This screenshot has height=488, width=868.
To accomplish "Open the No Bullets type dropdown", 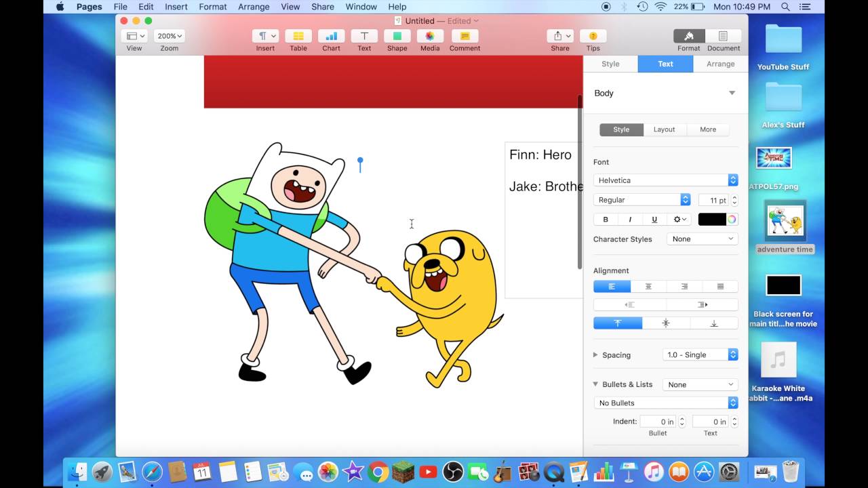I will (665, 403).
